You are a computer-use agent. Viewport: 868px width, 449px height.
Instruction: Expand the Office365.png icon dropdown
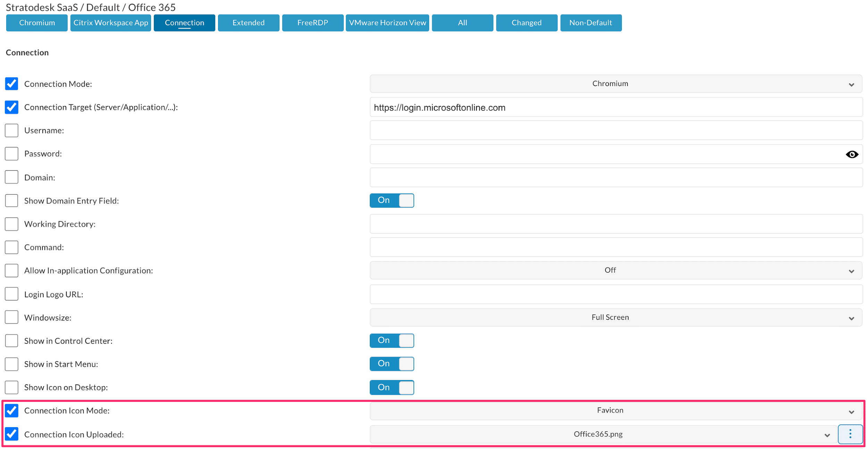pos(603,434)
